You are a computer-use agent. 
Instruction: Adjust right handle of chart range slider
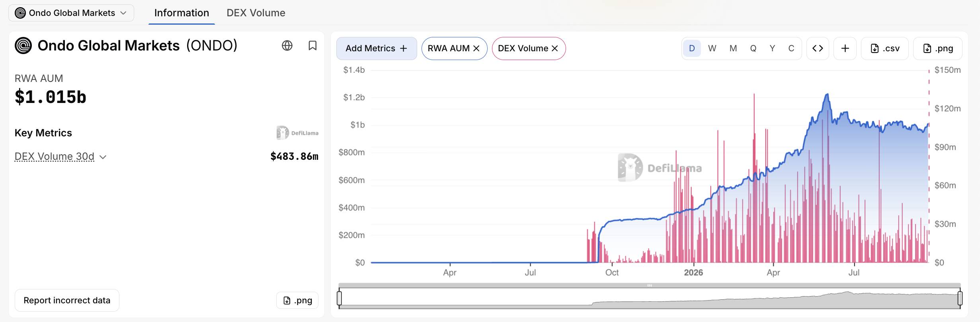pos(960,298)
